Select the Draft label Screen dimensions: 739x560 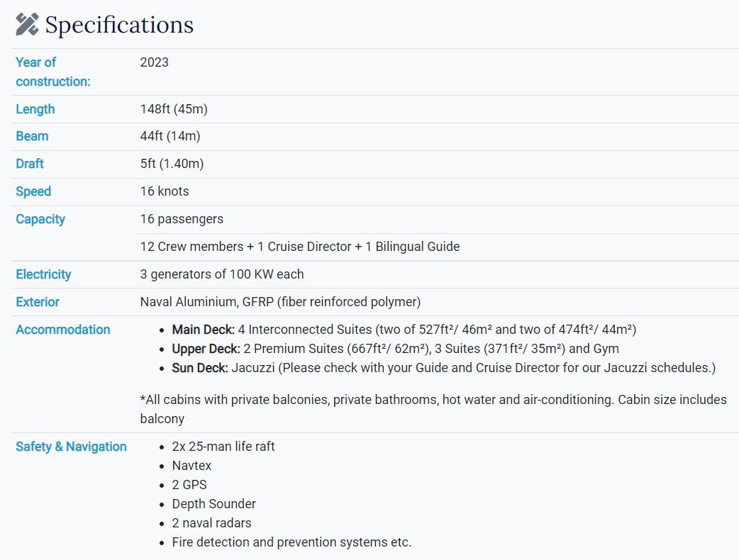30,164
